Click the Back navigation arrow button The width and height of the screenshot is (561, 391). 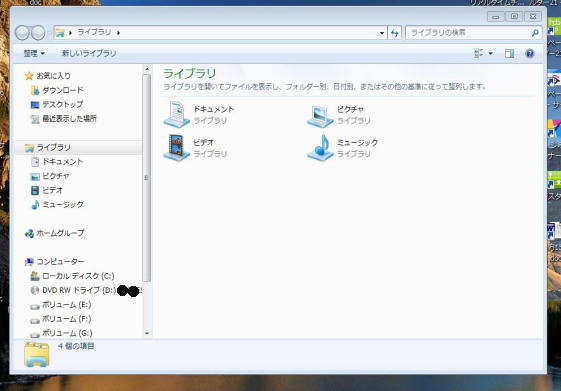coord(23,33)
